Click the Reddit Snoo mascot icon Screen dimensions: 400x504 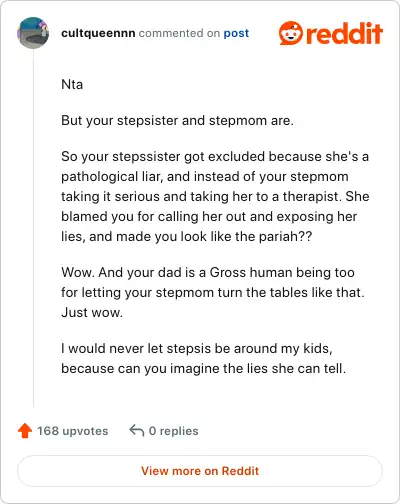click(x=291, y=33)
